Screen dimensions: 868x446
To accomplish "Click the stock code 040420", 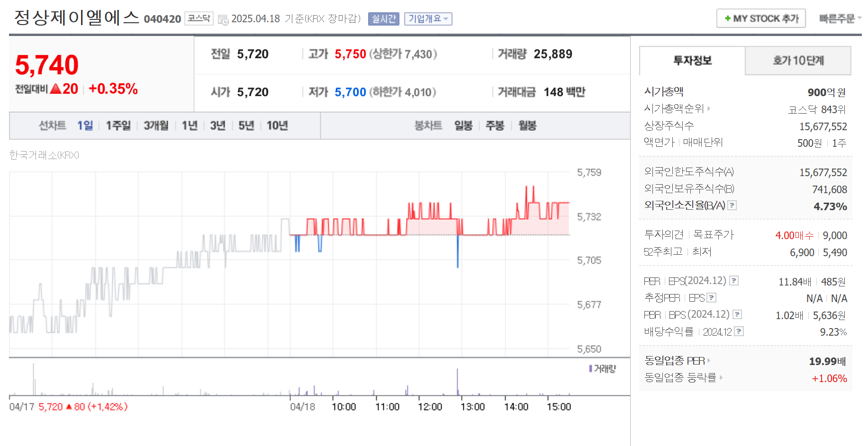I will [x=163, y=19].
